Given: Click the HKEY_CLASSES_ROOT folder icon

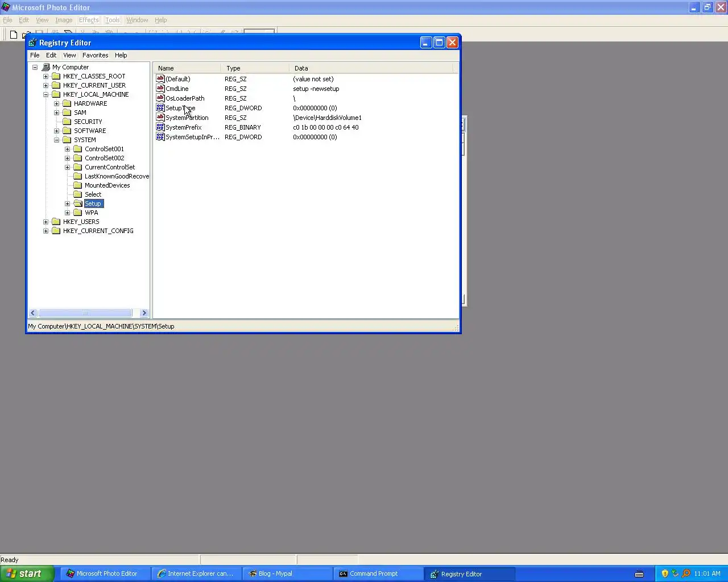Looking at the screenshot, I should click(x=56, y=76).
